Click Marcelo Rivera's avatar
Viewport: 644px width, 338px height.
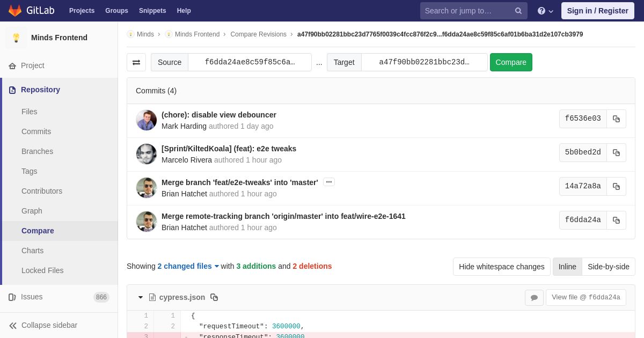coord(147,154)
